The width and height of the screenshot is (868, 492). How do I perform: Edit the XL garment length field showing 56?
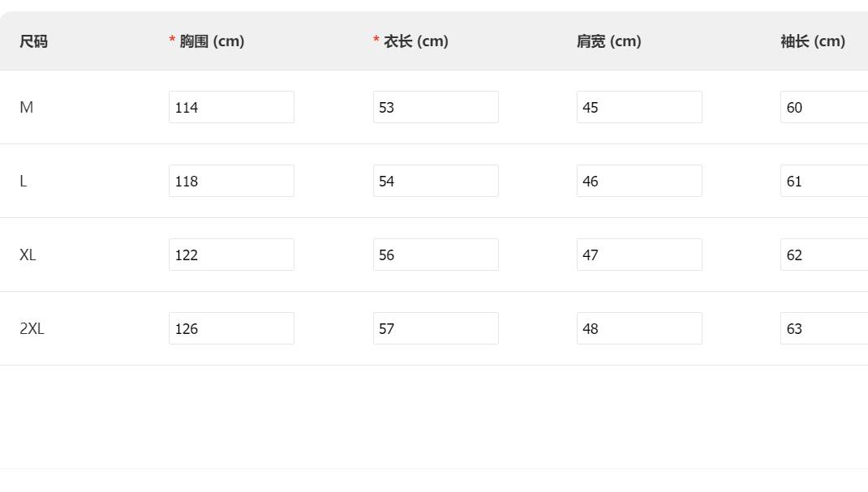click(x=436, y=255)
